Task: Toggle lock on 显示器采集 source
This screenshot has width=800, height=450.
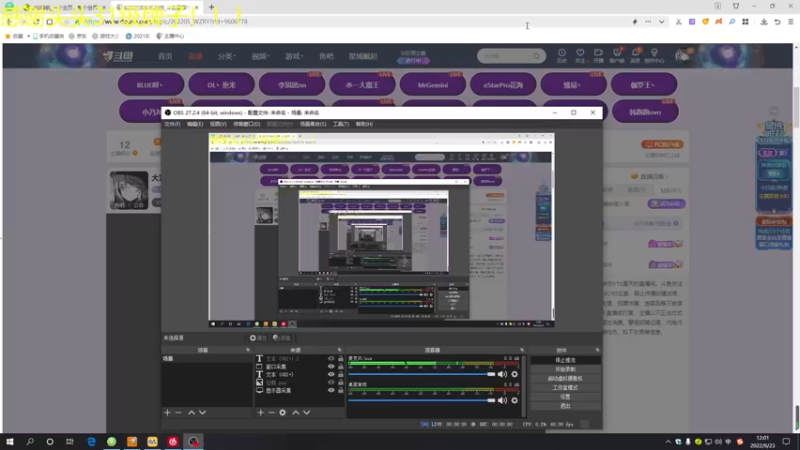Action: click(x=341, y=390)
